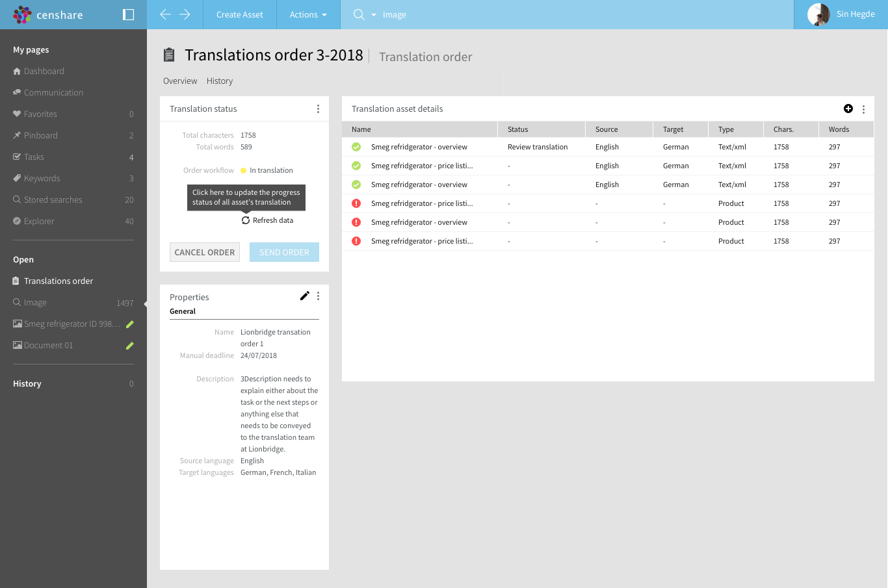Viewport: 888px width, 588px height.
Task: Click the General properties section tab
Action: [183, 312]
